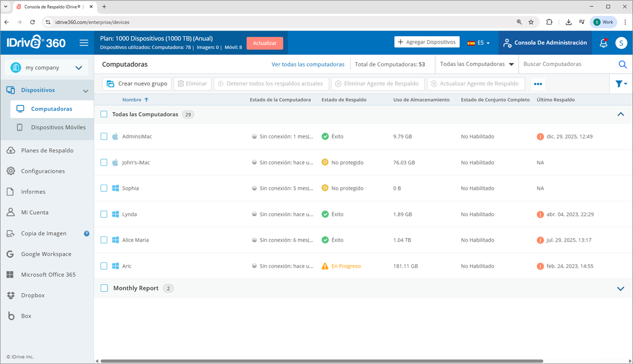Go to Dispositivos Móviles section
Viewport: 633px width, 364px height.
pos(58,128)
